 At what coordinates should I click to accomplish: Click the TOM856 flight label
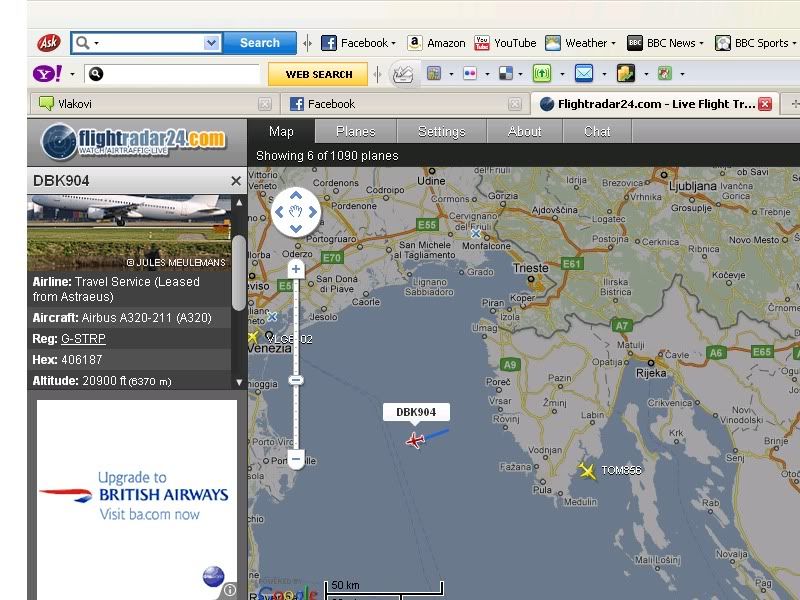point(621,470)
